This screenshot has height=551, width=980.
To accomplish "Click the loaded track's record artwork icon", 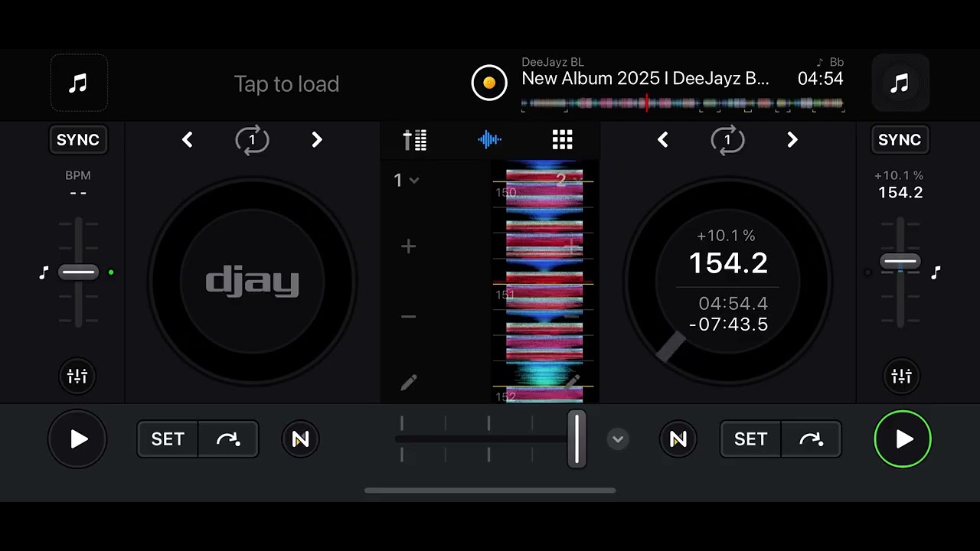I will click(489, 83).
